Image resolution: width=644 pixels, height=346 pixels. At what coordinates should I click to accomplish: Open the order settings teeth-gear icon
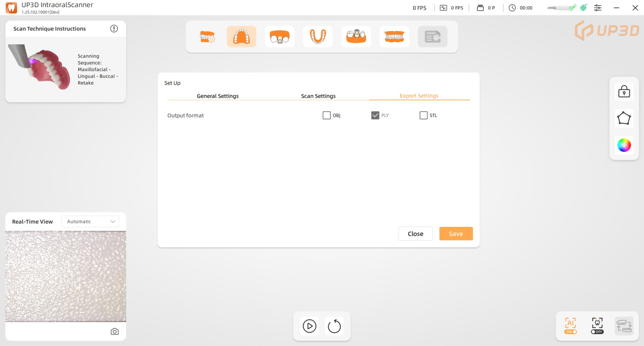click(207, 37)
